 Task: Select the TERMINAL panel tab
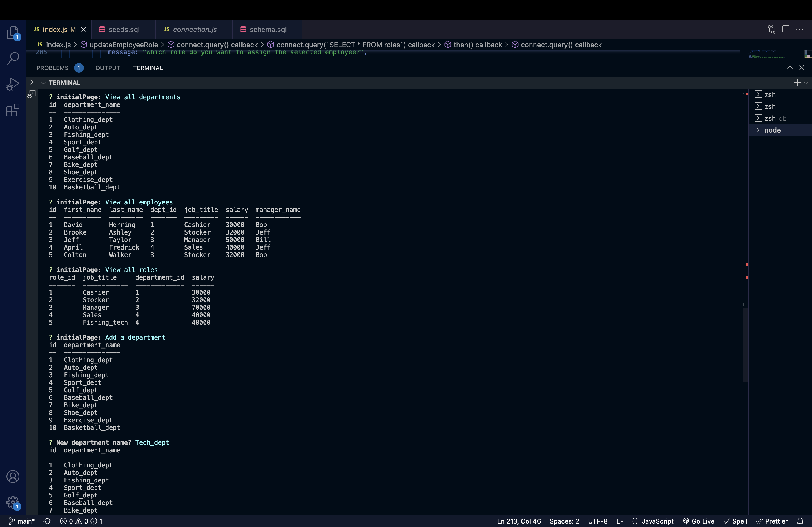point(148,68)
